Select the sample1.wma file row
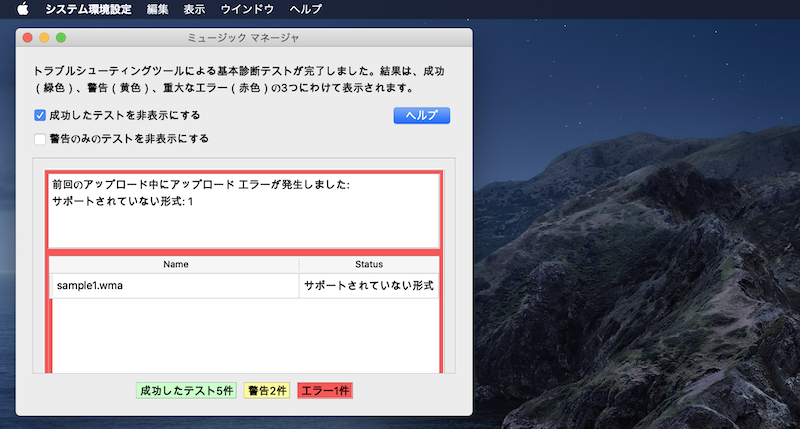Viewport: 800px width, 429px height. pos(175,285)
